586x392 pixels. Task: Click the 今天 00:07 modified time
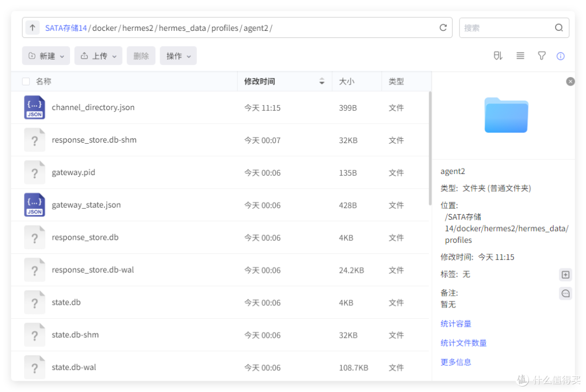(263, 140)
